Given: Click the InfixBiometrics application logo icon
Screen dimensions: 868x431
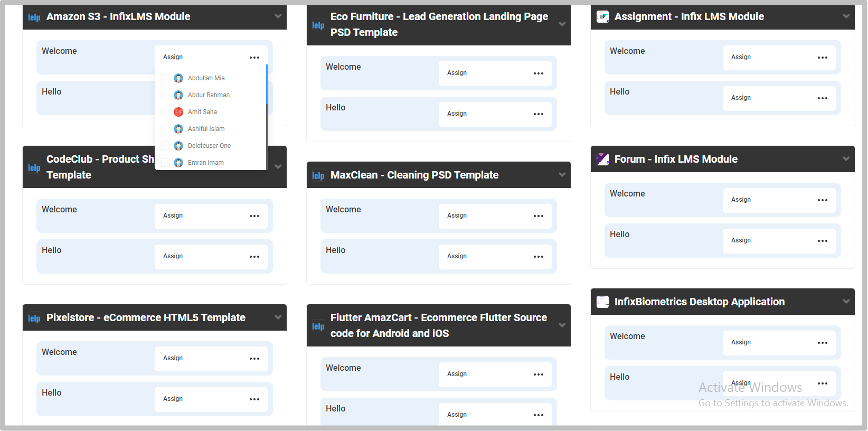Looking at the screenshot, I should [x=602, y=302].
